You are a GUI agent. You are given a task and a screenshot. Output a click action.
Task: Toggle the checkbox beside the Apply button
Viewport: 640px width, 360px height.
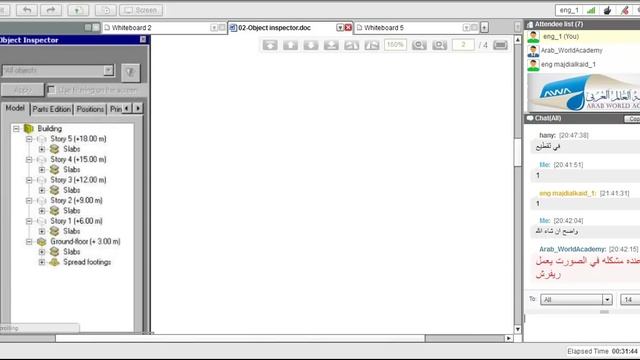coord(51,89)
